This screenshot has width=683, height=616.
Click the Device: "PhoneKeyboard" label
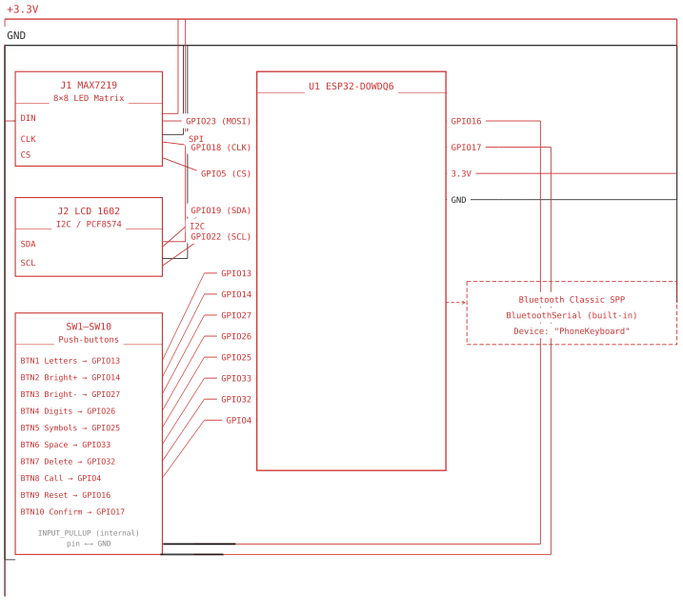572,331
